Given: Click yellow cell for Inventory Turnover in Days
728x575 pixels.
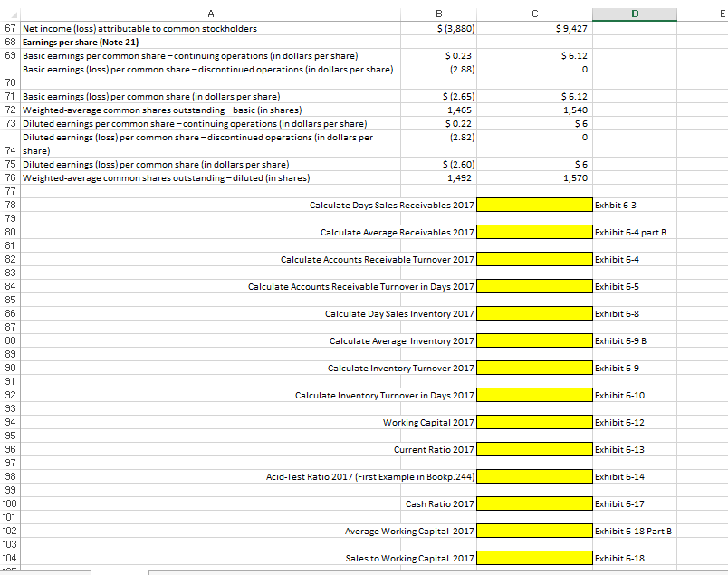Looking at the screenshot, I should (534, 395).
